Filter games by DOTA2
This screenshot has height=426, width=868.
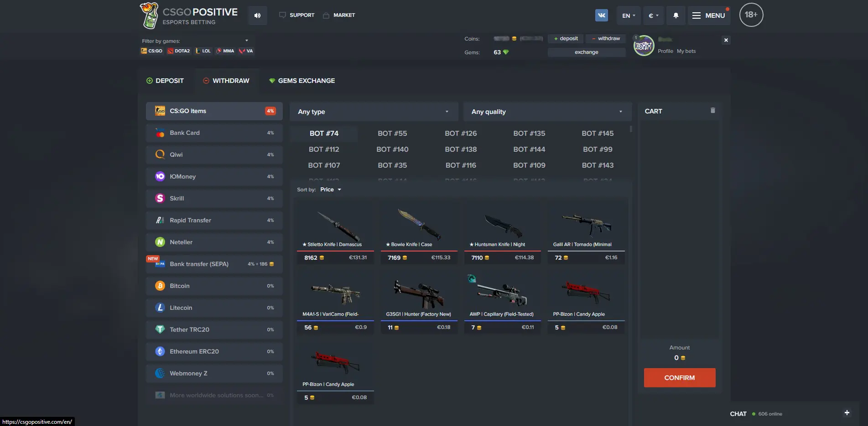pyautogui.click(x=179, y=51)
